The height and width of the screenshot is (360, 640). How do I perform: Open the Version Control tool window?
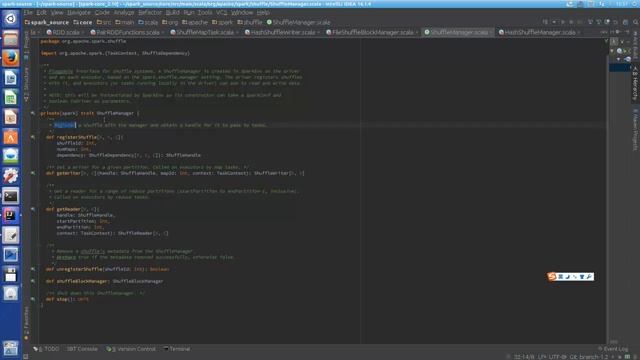click(x=131, y=349)
